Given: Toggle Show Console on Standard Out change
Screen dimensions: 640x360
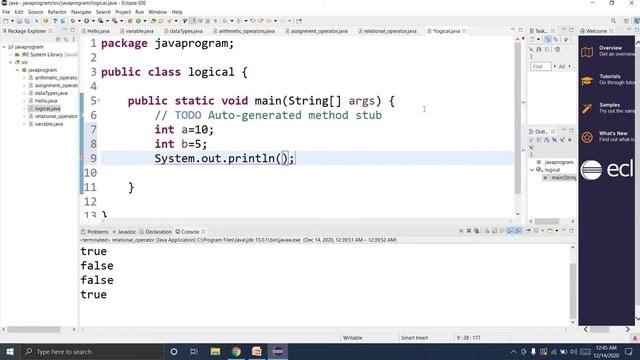Looking at the screenshot, I should point(510,231).
